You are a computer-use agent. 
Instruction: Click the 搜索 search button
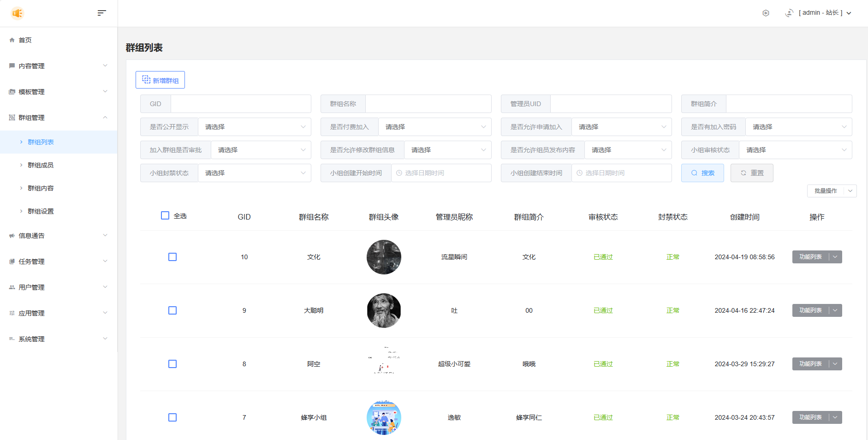[702, 173]
